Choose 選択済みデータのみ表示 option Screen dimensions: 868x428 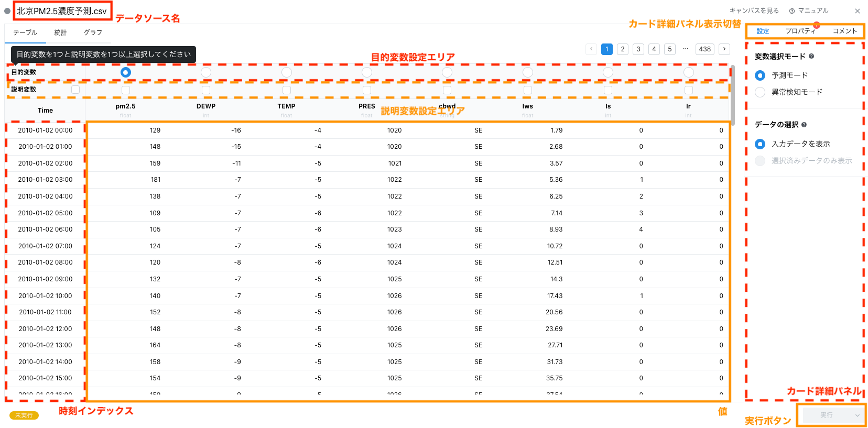pos(760,161)
